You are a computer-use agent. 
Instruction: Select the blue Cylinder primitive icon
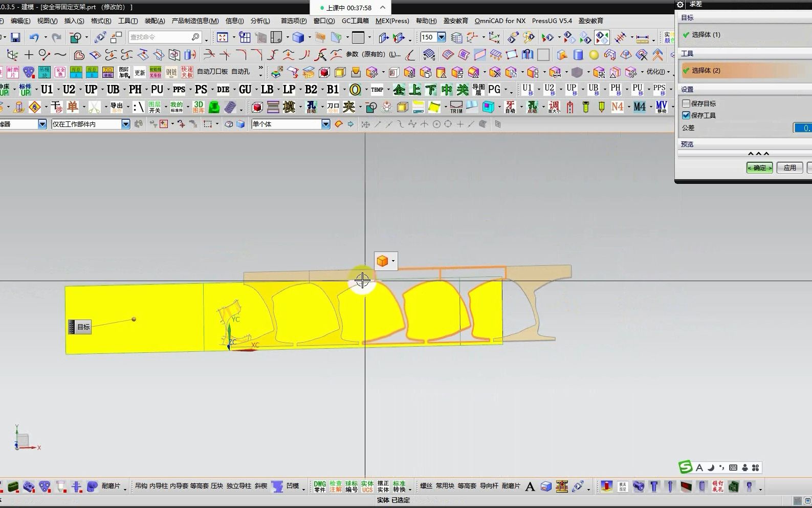(x=578, y=55)
